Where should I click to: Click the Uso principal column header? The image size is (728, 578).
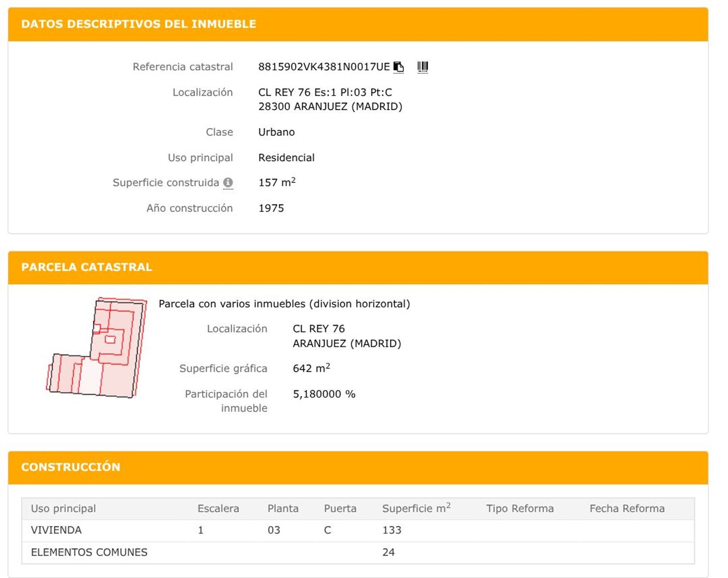click(64, 509)
